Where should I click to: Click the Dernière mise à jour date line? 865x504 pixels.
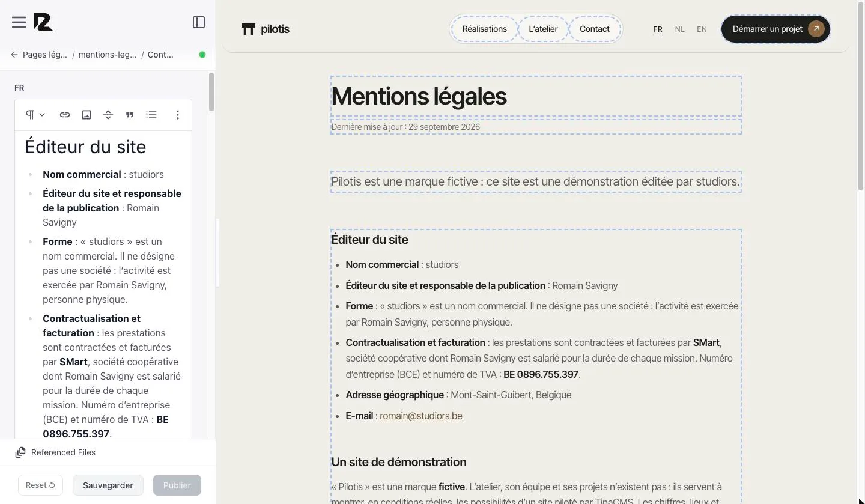[405, 127]
